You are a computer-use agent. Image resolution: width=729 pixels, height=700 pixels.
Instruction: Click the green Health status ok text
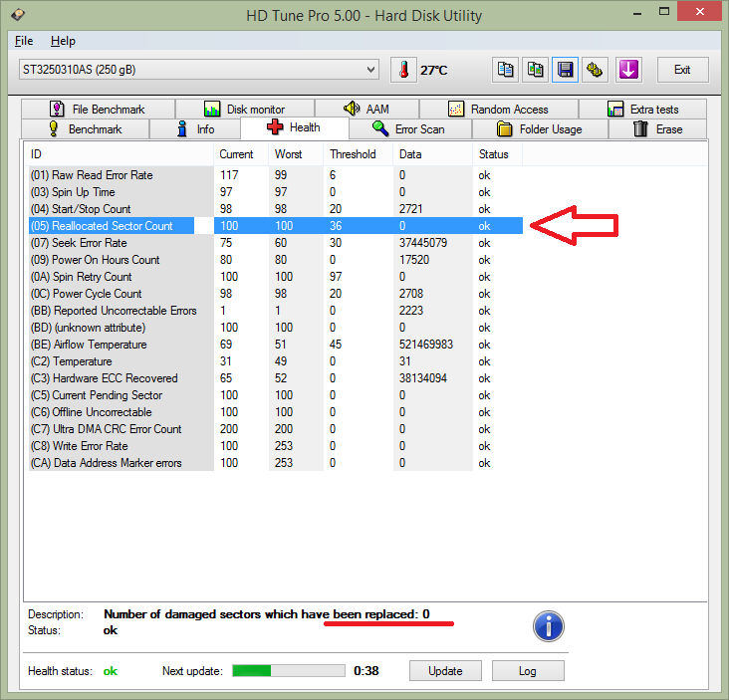[111, 671]
